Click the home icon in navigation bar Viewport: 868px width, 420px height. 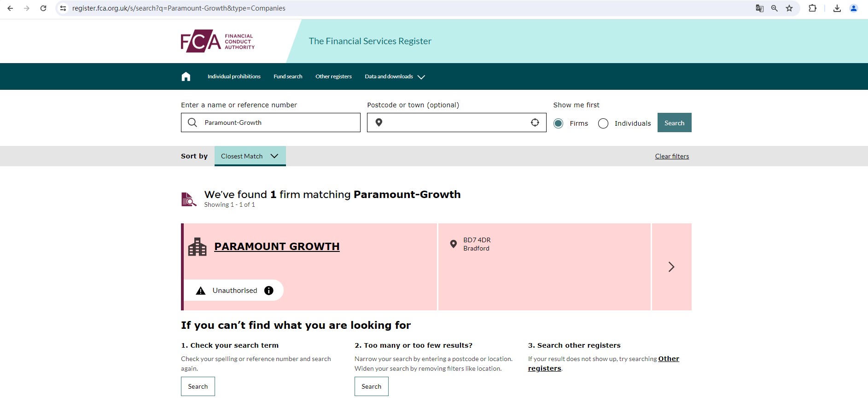[186, 76]
